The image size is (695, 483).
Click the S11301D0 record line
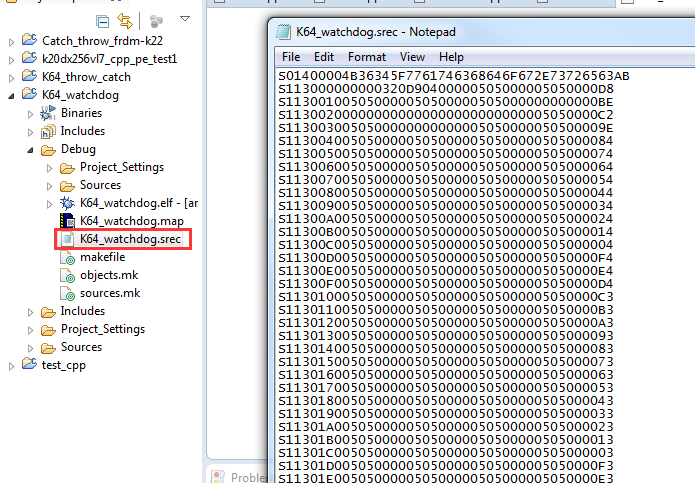click(x=445, y=466)
